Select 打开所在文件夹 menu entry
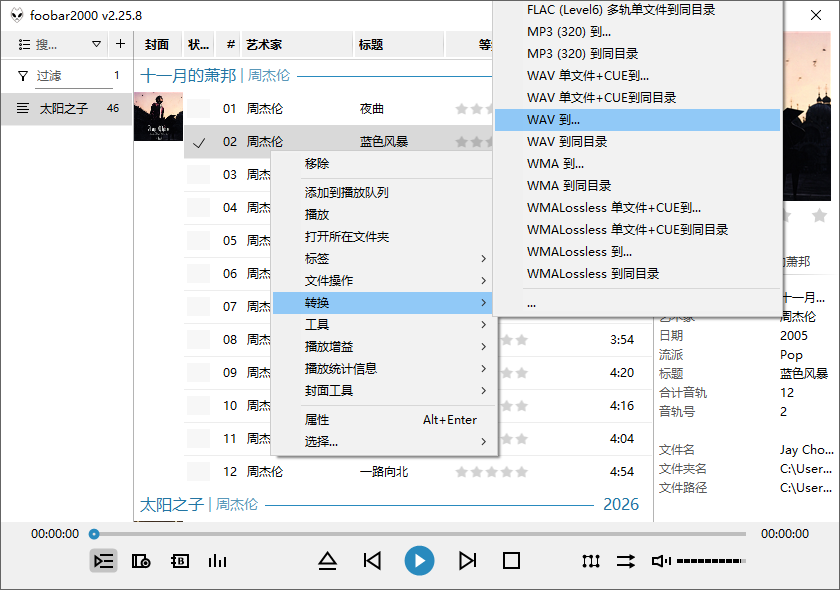The width and height of the screenshot is (840, 590). click(x=383, y=237)
